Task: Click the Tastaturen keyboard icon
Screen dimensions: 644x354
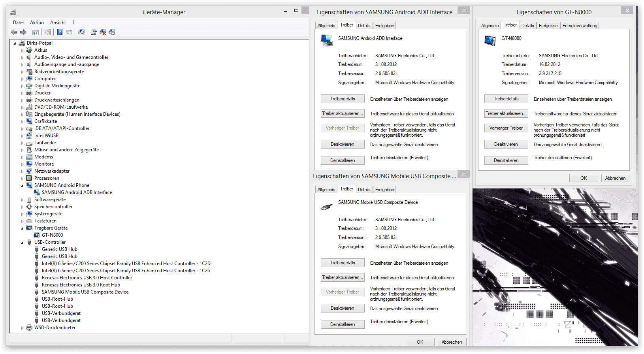Action: [29, 221]
